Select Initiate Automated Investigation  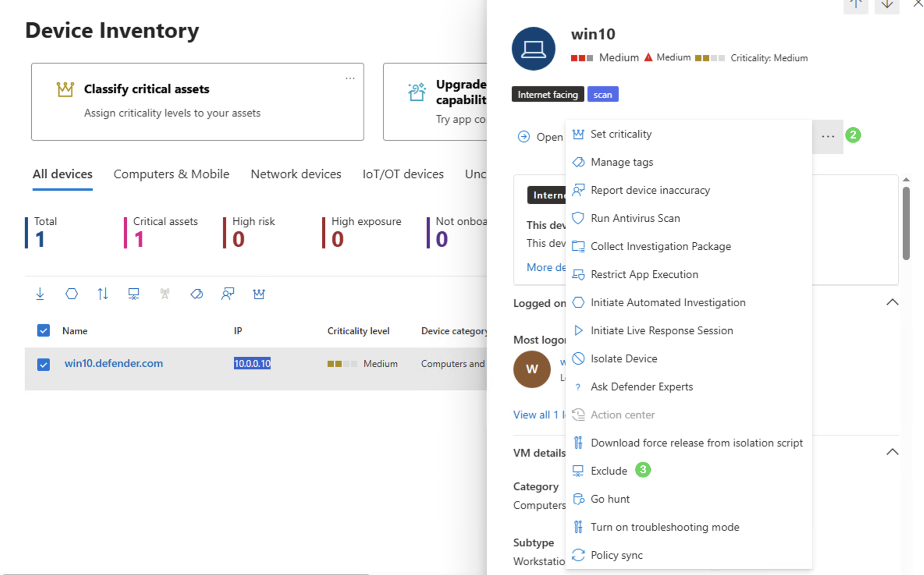pos(688,302)
